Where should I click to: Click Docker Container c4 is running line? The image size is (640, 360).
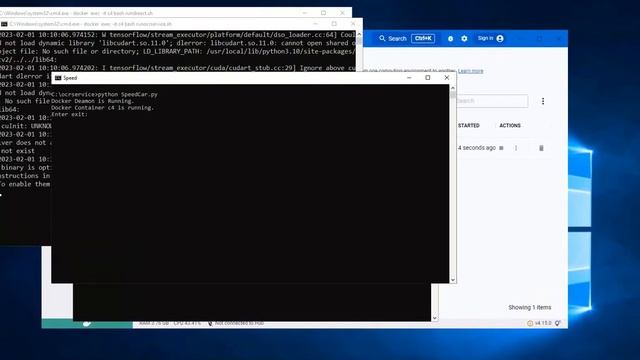pos(102,108)
